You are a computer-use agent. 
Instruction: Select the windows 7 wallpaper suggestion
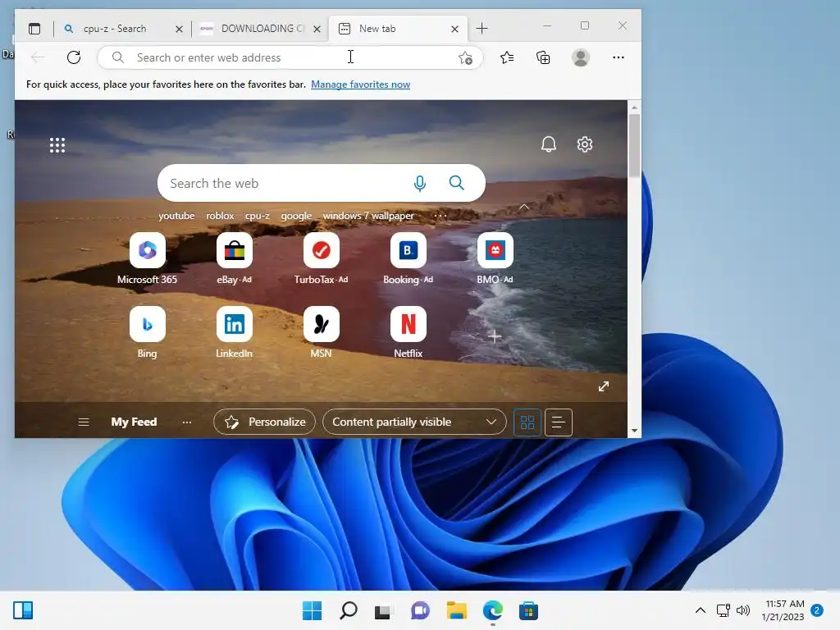pos(368,216)
